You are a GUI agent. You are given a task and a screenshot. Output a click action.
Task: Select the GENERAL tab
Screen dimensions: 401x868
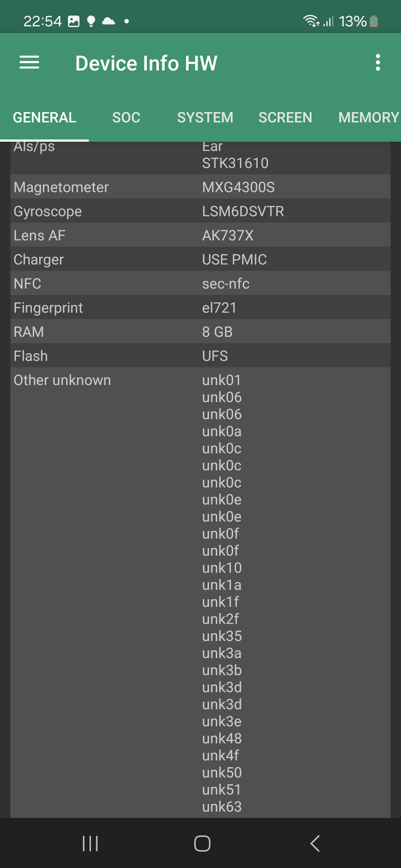click(45, 118)
